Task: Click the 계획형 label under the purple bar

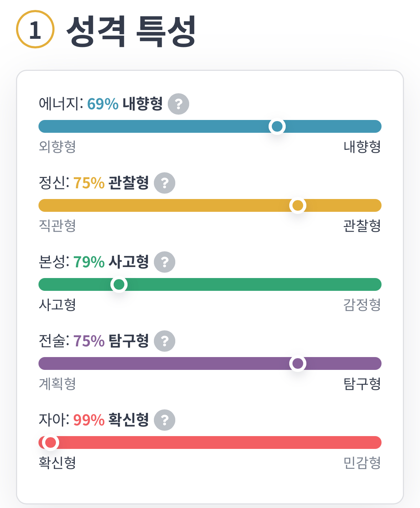Action: click(57, 384)
